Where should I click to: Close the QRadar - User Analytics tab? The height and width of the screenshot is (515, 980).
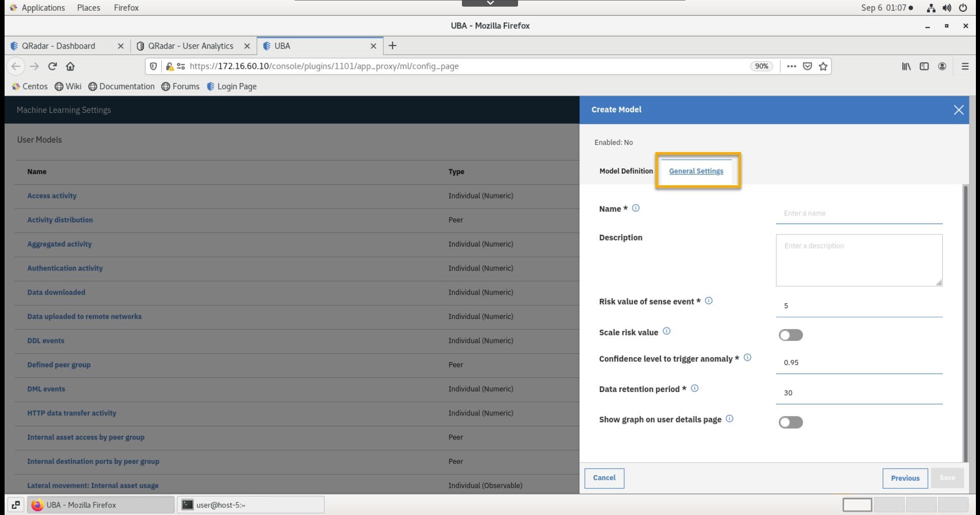click(x=247, y=46)
